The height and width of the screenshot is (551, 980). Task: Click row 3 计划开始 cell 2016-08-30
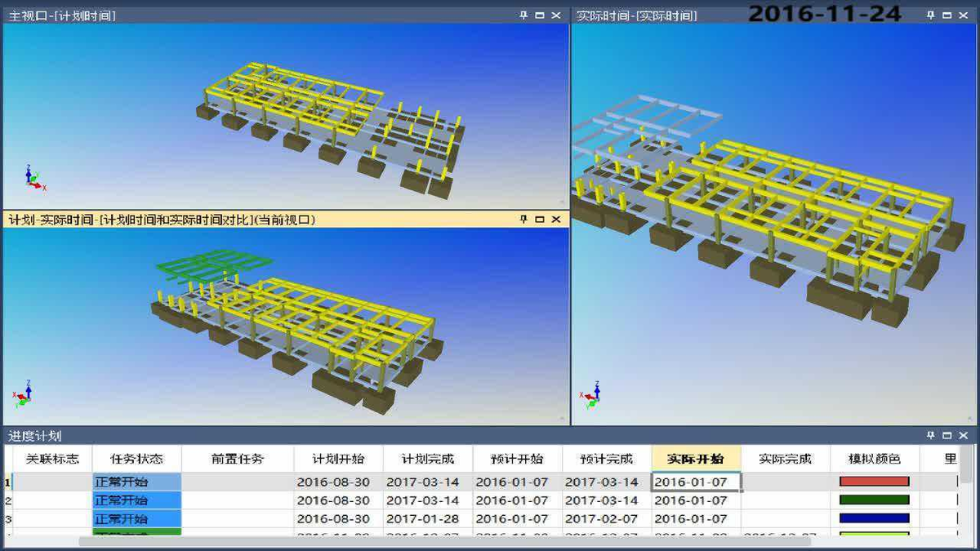(338, 518)
